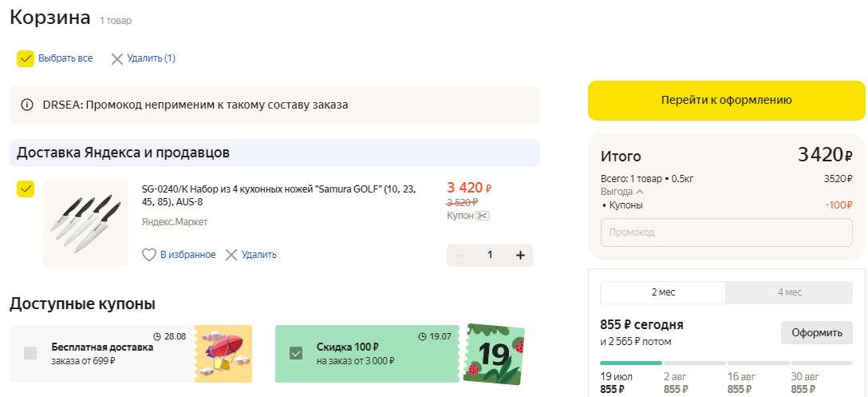Click the Оформить installment button
This screenshot has width=868, height=397.
[816, 332]
